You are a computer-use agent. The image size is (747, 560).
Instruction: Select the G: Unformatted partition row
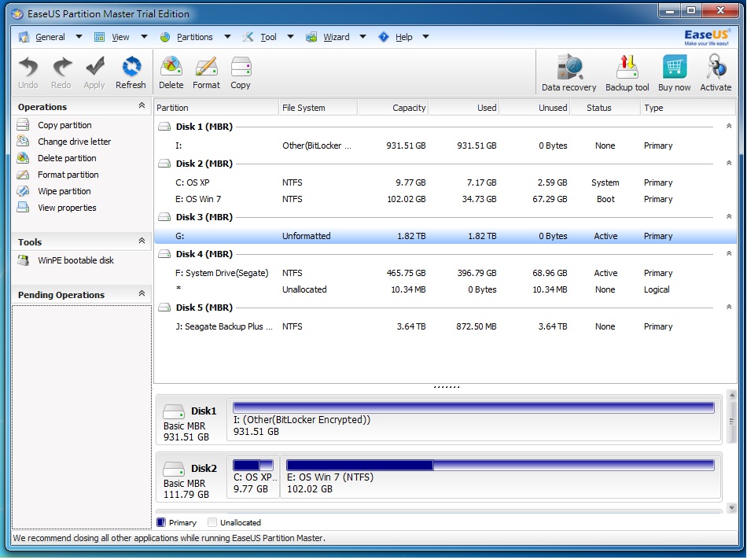(x=445, y=236)
